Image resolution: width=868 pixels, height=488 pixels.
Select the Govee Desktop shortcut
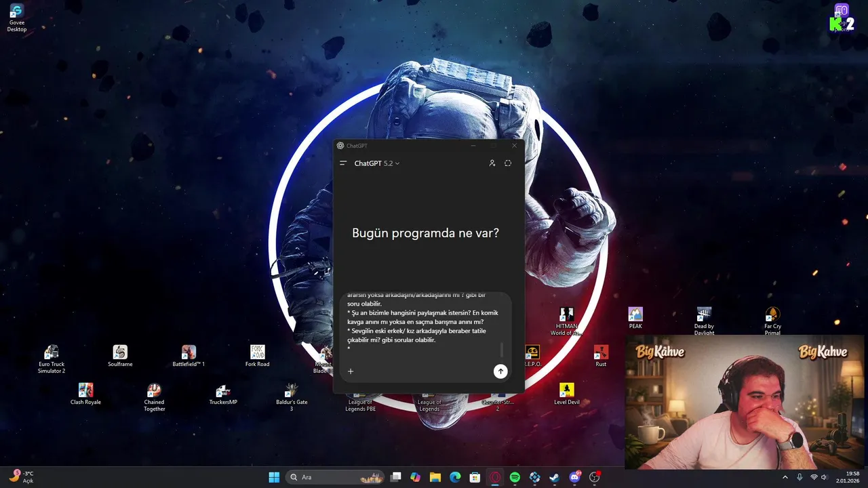click(17, 18)
